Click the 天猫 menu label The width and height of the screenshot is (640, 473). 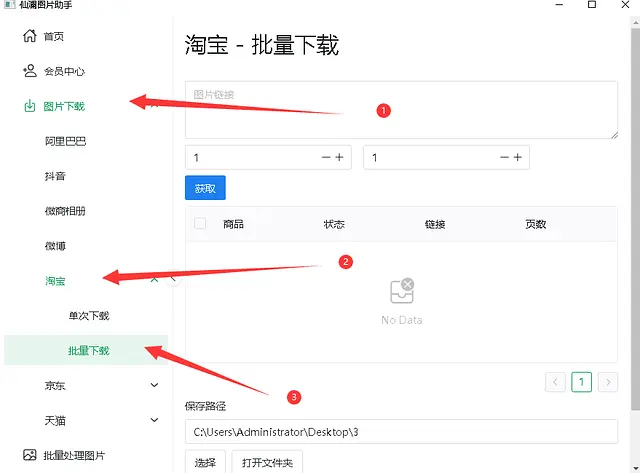(x=55, y=420)
